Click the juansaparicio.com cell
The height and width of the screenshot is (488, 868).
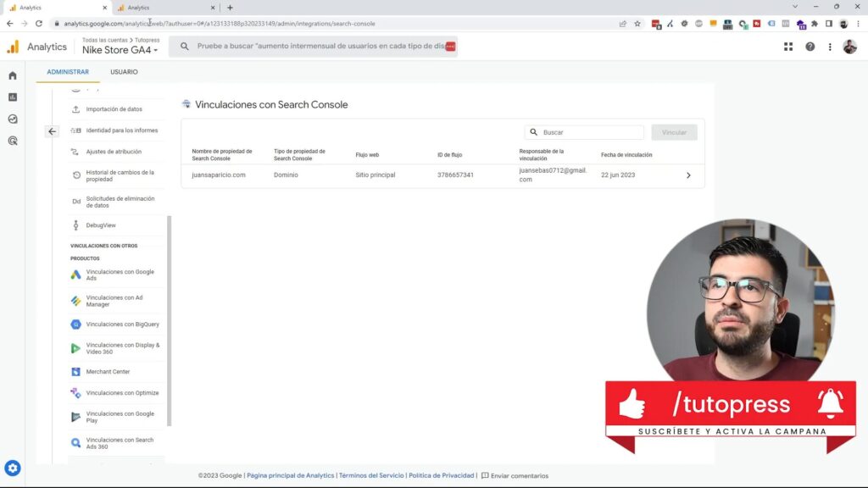pos(219,175)
